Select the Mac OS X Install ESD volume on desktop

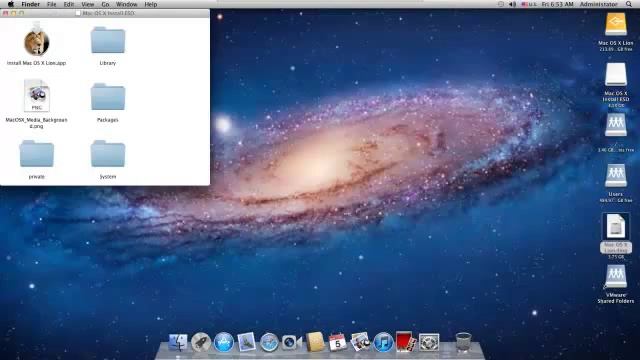coord(616,75)
